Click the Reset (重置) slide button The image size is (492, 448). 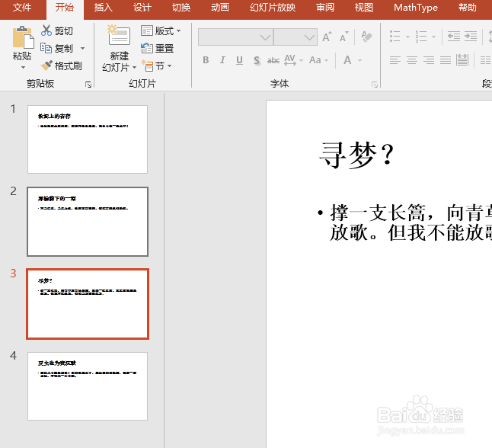[157, 48]
